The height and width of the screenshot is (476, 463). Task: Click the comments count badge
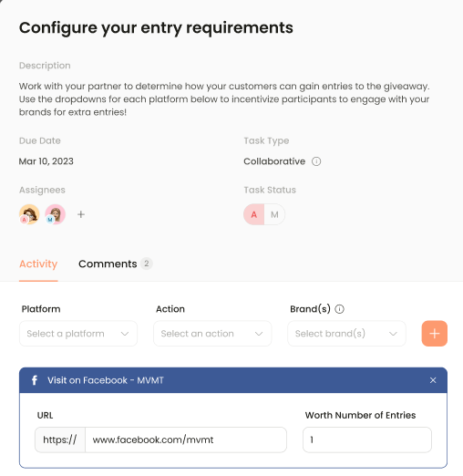147,264
